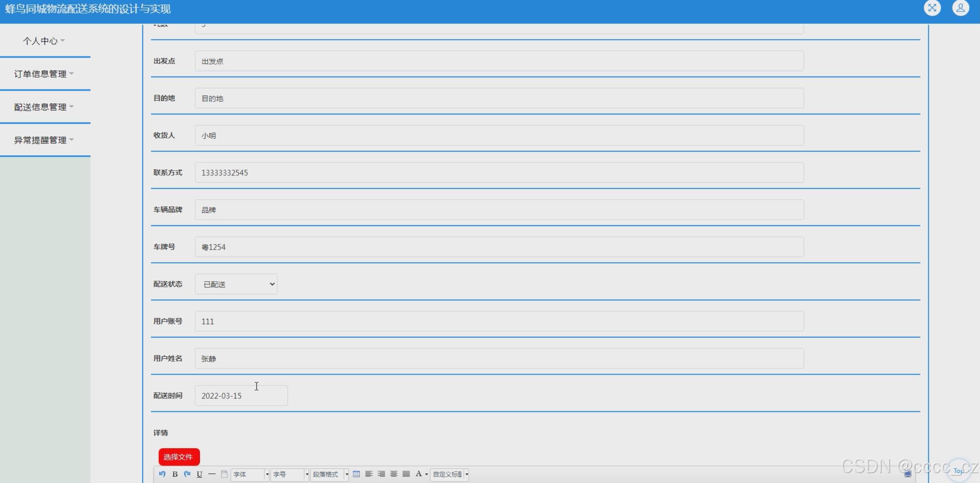This screenshot has height=483, width=980.
Task: Open the user profile icon in the header
Action: 960,8
